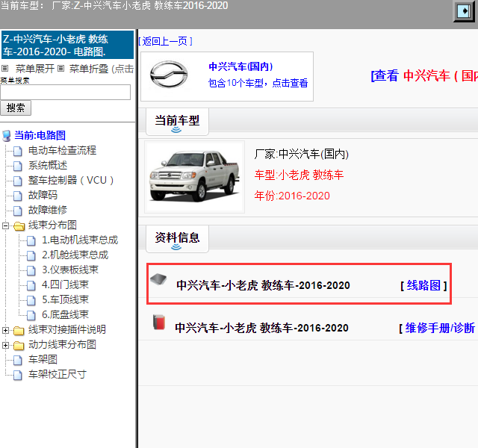Image resolution: width=478 pixels, height=448 pixels.
Task: Open 2.机舱线束总成 tree entry
Action: tap(75, 255)
